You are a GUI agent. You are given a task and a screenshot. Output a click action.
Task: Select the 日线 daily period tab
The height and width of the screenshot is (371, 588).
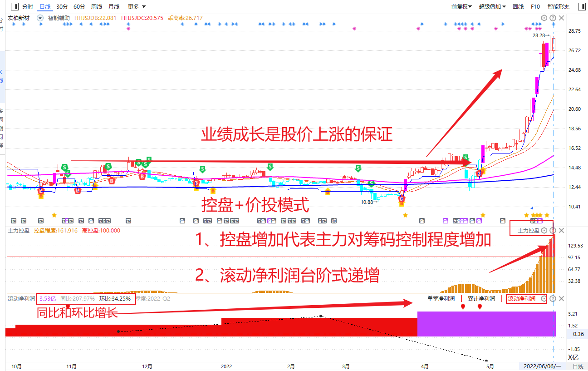pos(45,7)
